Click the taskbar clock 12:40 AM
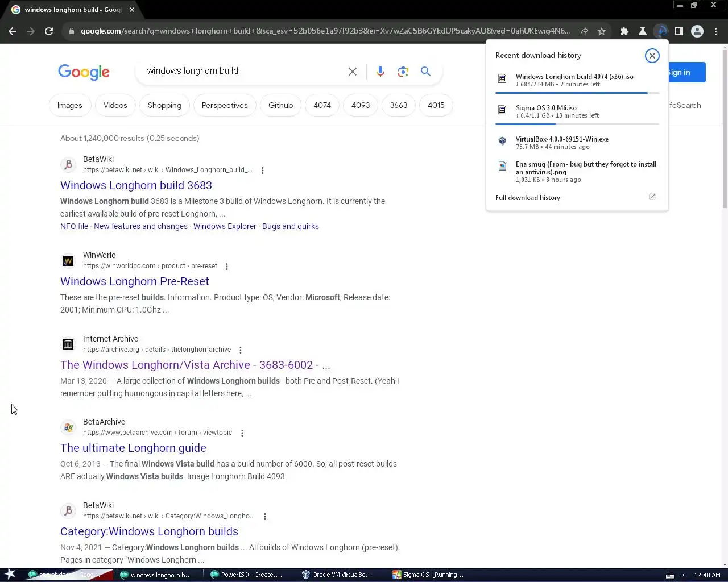Viewport: 728px width, 582px height. (x=707, y=575)
